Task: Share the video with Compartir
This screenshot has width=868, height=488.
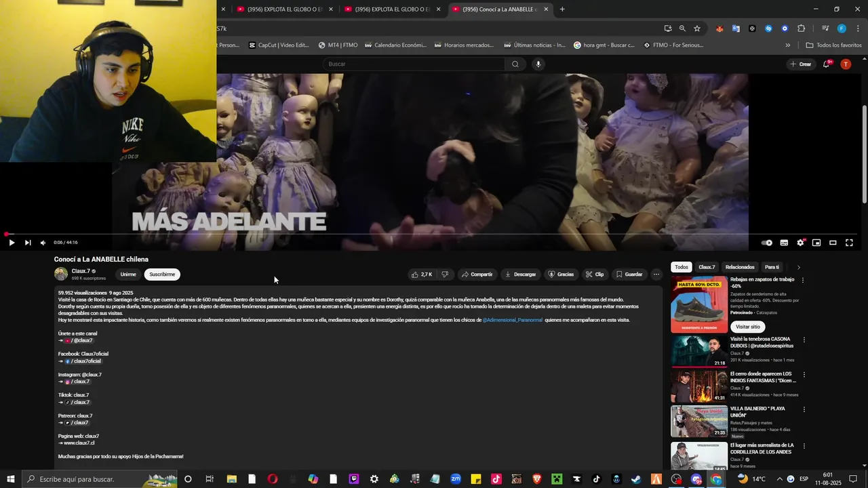Action: (x=477, y=274)
